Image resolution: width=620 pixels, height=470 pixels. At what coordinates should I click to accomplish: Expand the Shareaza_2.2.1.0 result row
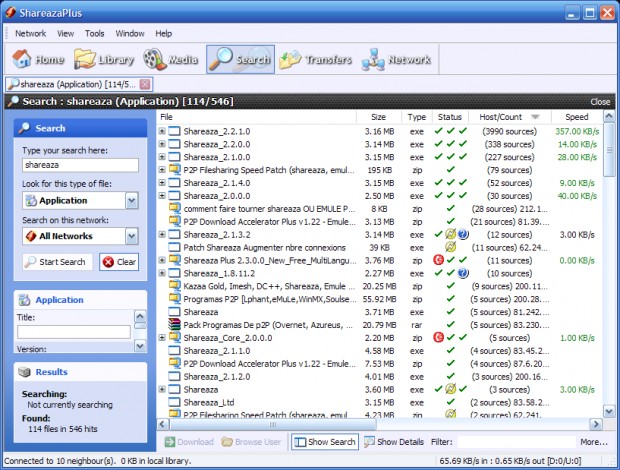[162, 131]
